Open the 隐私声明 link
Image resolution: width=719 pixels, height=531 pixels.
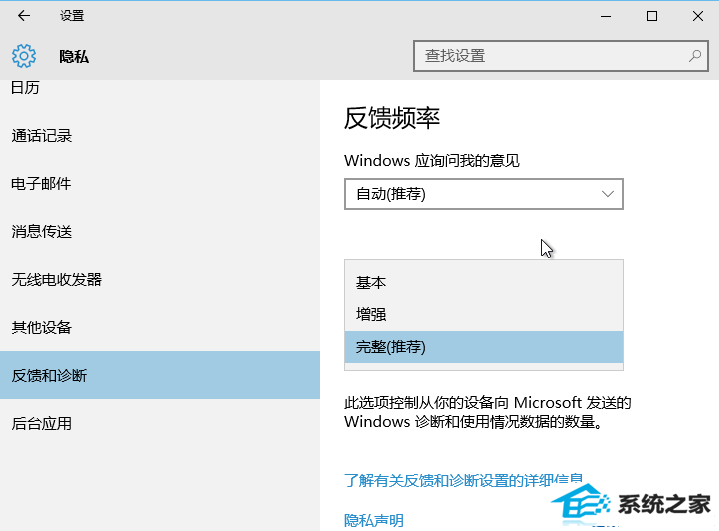374,520
